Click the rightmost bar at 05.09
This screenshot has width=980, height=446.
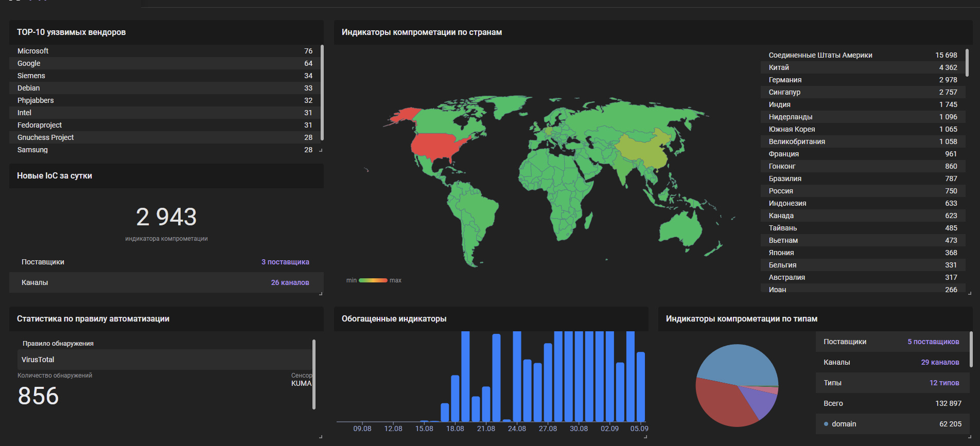641,387
